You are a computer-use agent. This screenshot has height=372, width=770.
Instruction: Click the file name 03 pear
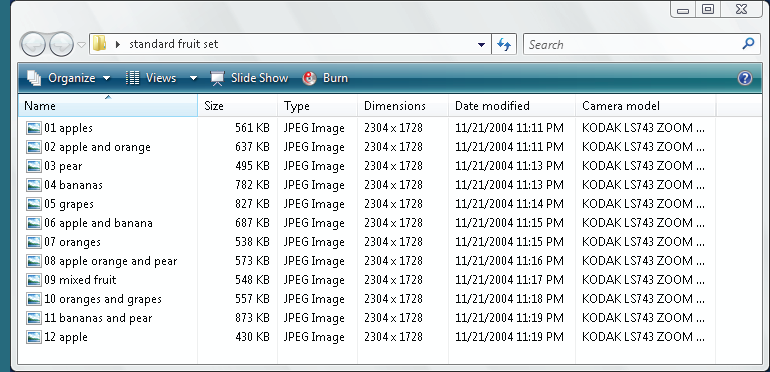click(x=63, y=166)
